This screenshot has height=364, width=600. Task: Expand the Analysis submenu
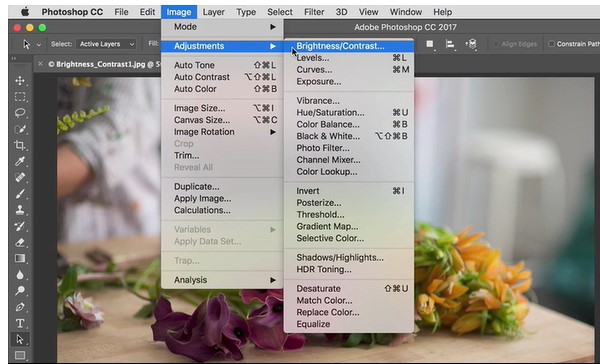tap(222, 280)
